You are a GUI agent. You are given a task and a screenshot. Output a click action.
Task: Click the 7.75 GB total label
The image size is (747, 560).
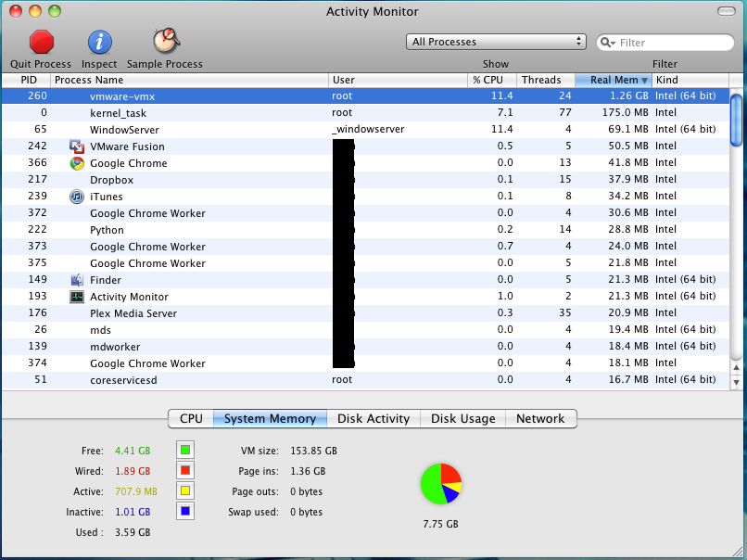coord(440,524)
